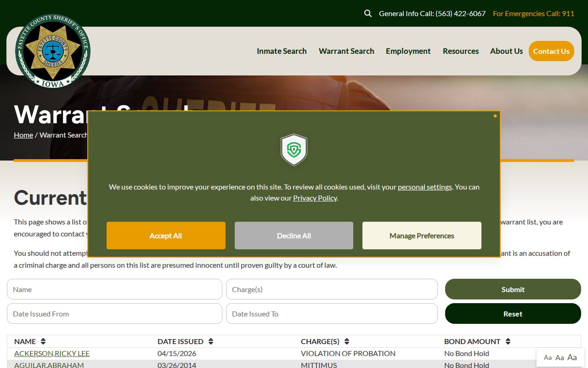Go to Warrant Search in navigation

pyautogui.click(x=346, y=51)
